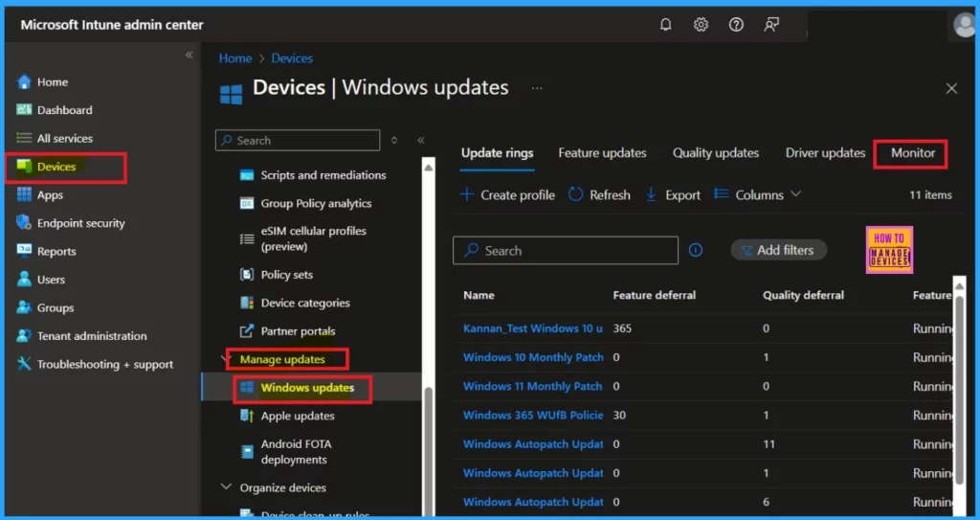Click the table vertical scrollbar
The width and height of the screenshot is (980, 520).
pos(959,388)
